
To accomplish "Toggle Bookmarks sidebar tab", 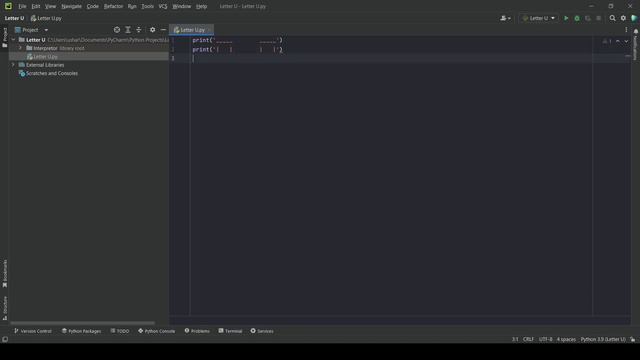I will [x=4, y=273].
